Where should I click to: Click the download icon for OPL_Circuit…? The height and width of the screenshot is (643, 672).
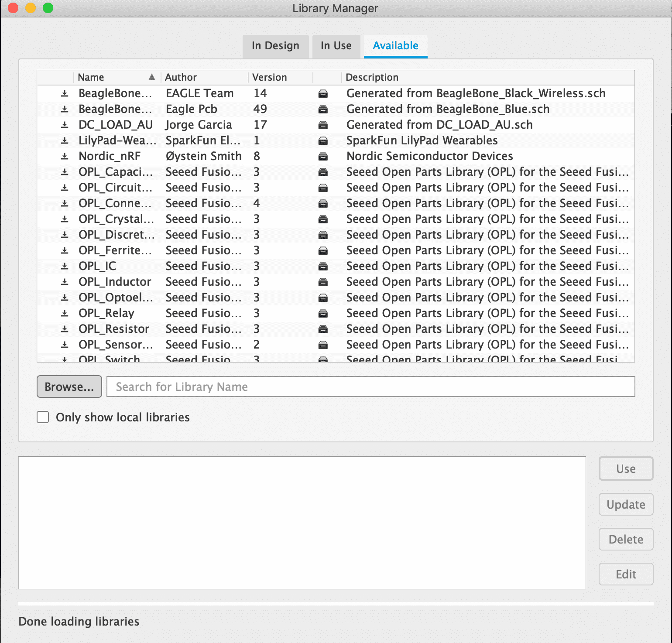point(65,188)
